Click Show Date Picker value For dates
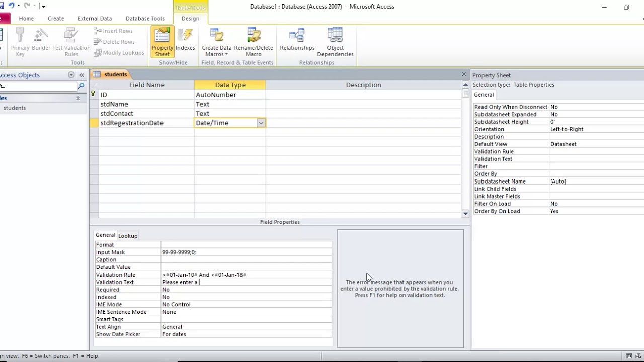The width and height of the screenshot is (644, 362). [246, 334]
